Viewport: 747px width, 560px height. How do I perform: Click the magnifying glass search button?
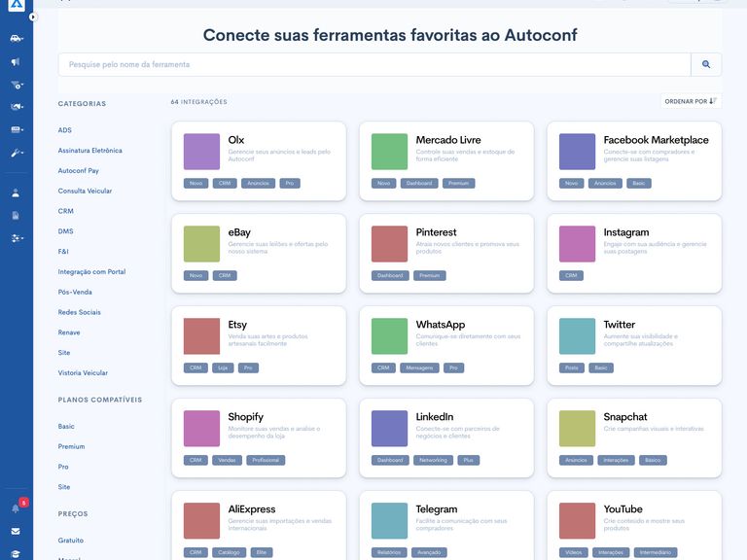(x=706, y=64)
